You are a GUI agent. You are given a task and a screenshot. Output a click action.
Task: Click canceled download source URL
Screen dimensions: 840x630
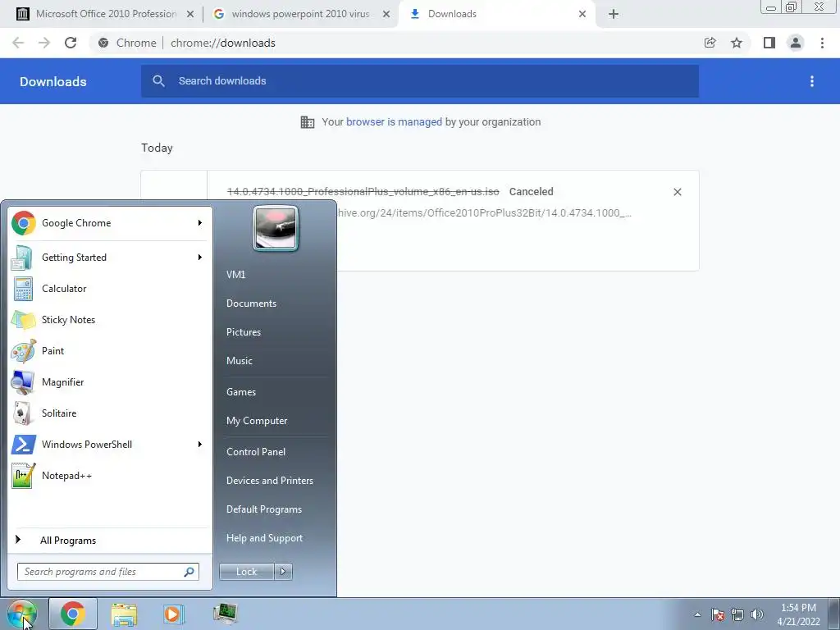coord(484,213)
